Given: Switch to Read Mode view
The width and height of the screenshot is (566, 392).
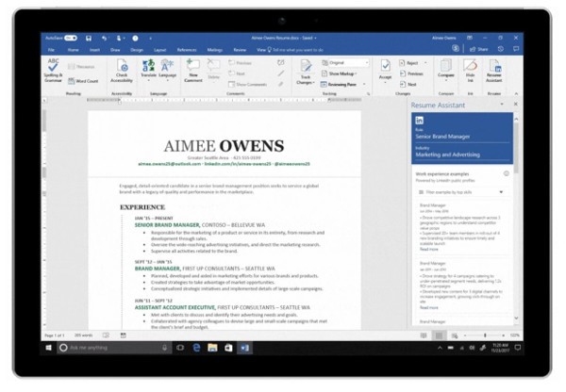Looking at the screenshot, I should click(x=424, y=335).
